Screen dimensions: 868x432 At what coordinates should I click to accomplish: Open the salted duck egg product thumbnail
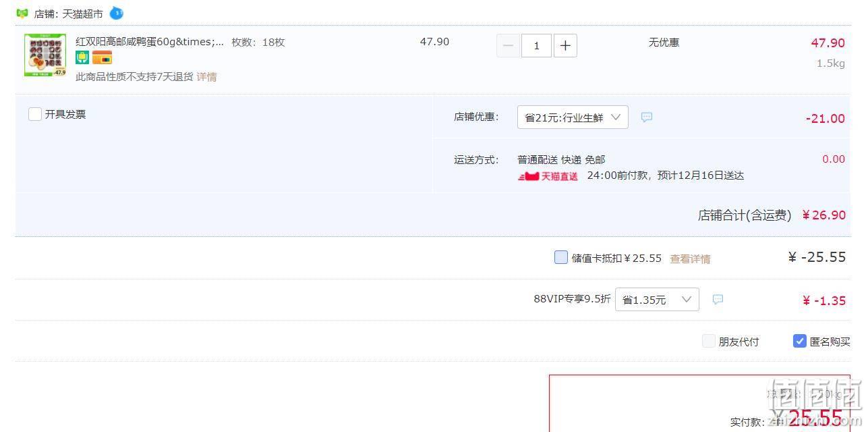coord(45,55)
